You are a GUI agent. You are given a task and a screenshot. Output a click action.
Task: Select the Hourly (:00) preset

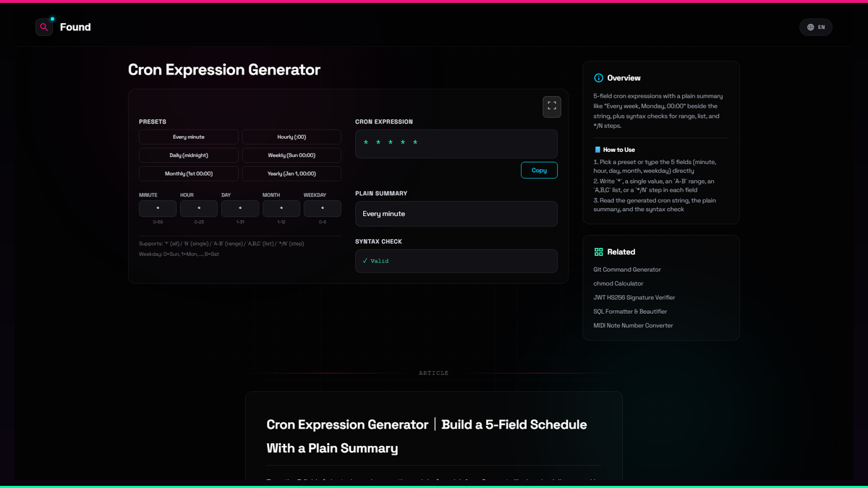tap(292, 137)
